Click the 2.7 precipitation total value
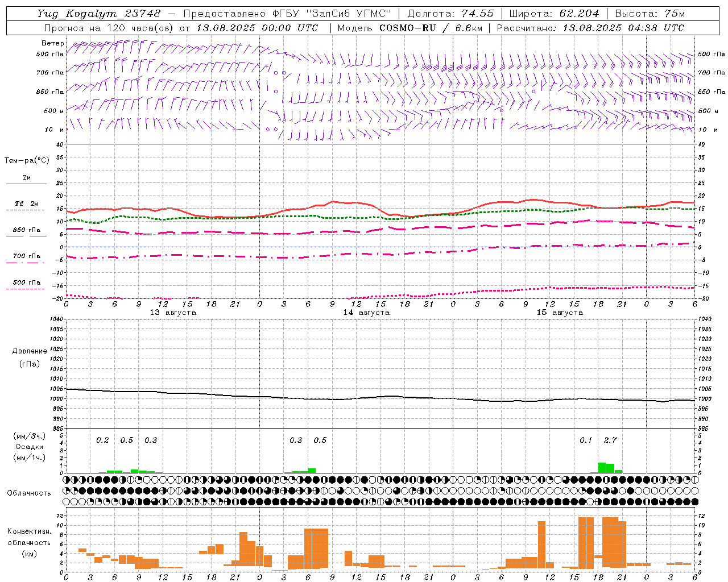The image size is (728, 582). coord(610,440)
